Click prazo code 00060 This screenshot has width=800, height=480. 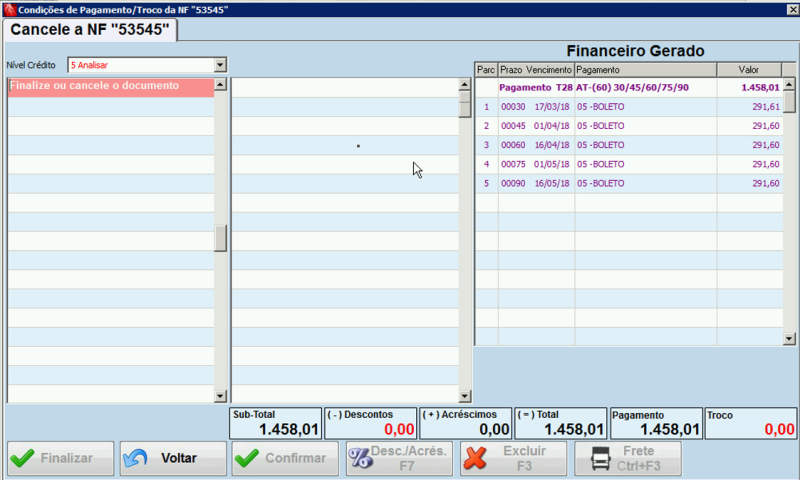[513, 145]
